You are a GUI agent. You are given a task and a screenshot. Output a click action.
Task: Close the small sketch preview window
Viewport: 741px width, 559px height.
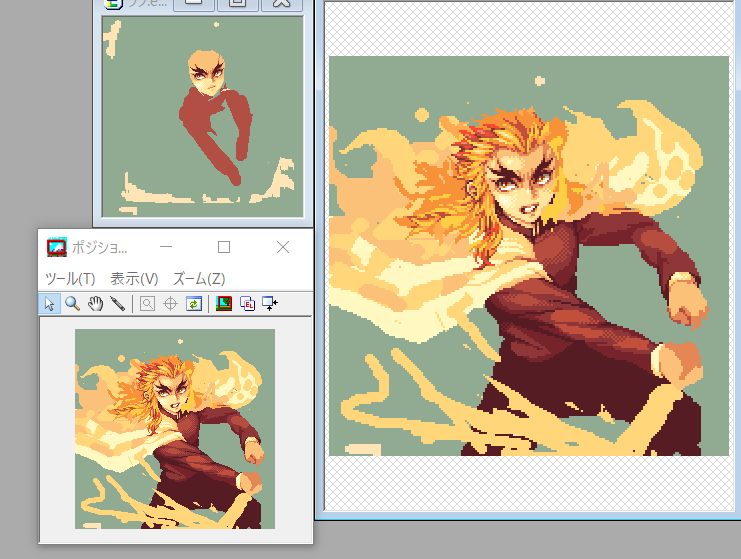[x=282, y=4]
